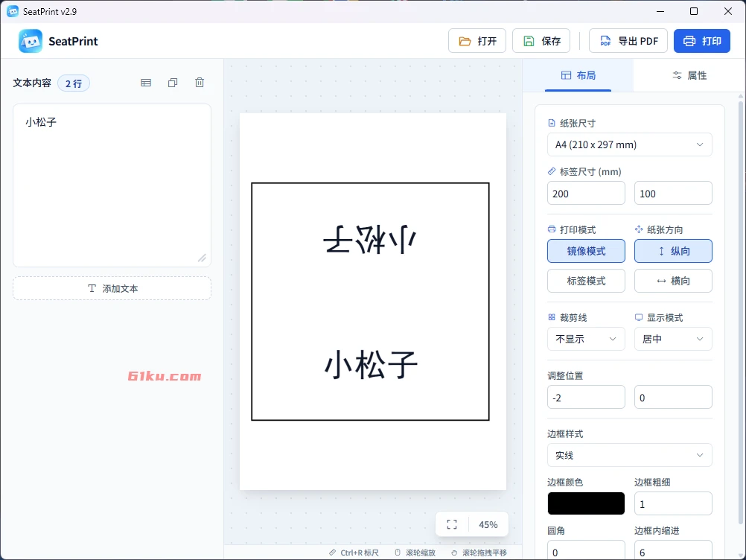The height and width of the screenshot is (560, 746).
Task: Click the 边框粗细 field showing 1
Action: click(673, 503)
